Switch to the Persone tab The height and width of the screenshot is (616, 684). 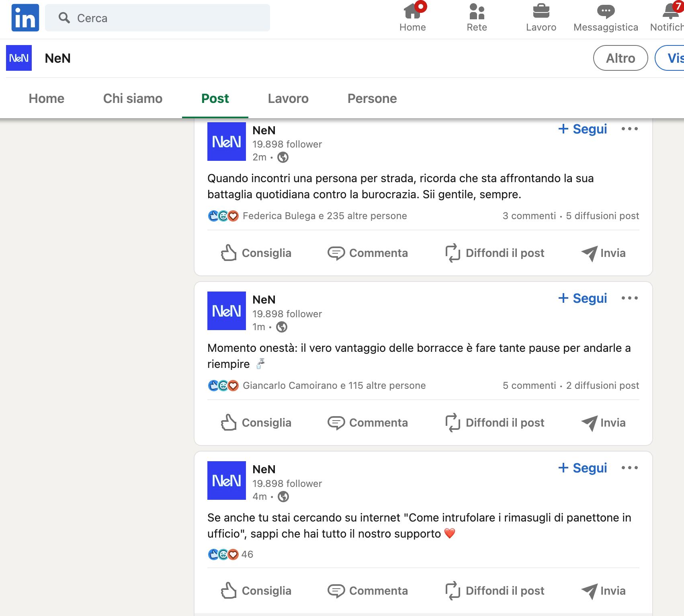pyautogui.click(x=372, y=99)
